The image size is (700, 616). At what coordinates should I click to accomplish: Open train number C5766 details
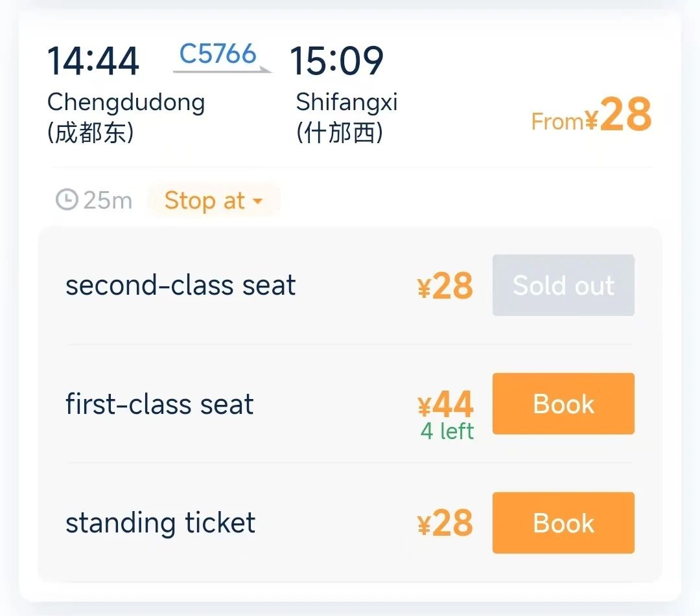click(x=218, y=54)
